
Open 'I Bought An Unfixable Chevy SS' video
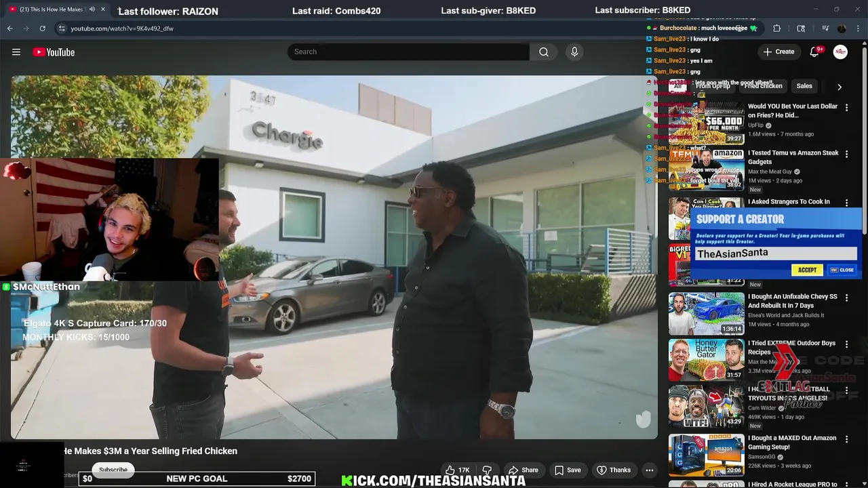(793, 301)
